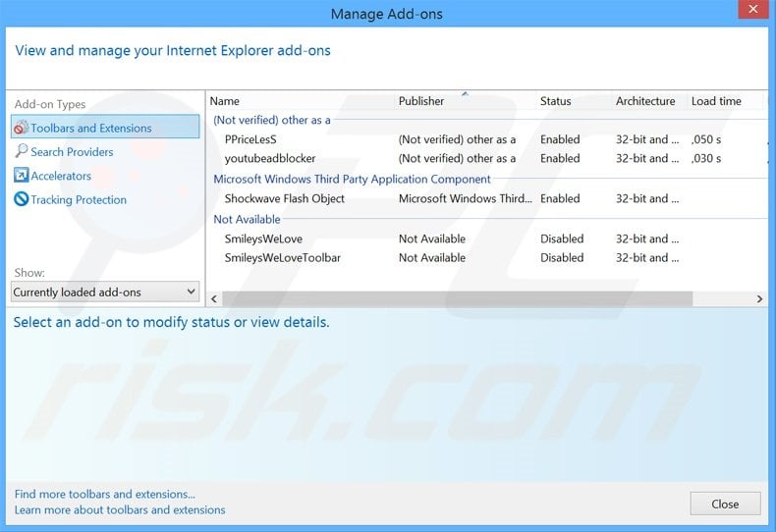Open Find more toolbars and extensions link

click(104, 494)
